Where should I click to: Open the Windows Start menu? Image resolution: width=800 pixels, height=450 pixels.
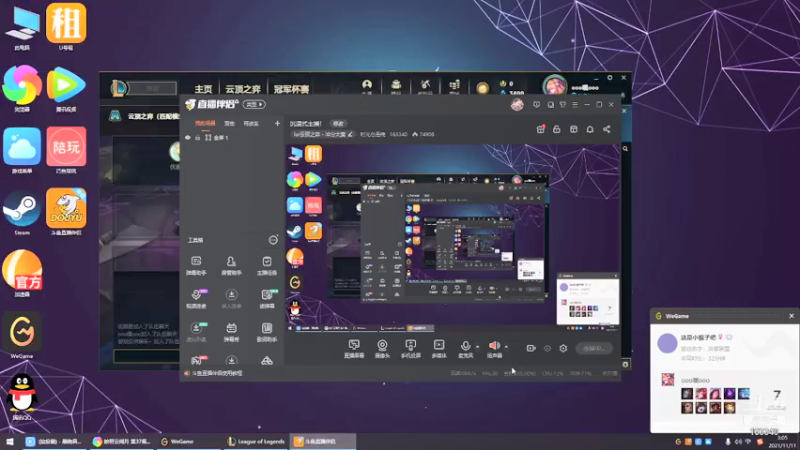coord(9,441)
